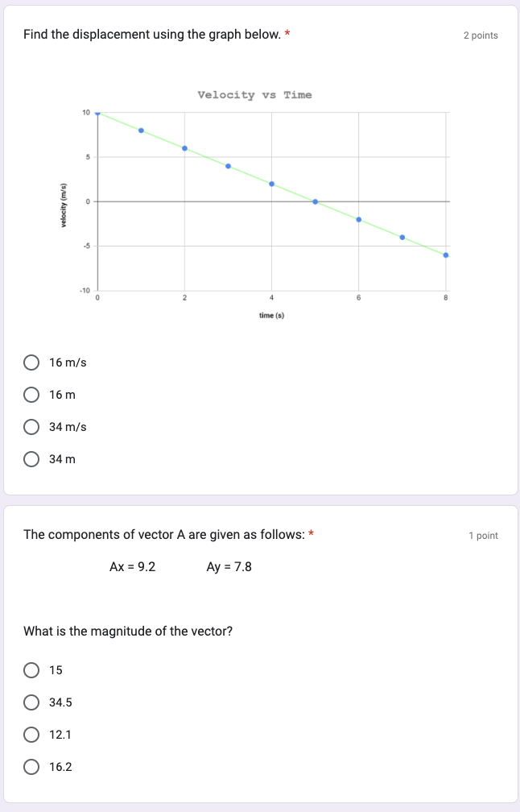Viewport: 520px width, 812px height.
Task: Select the 34 m/s answer option
Action: (x=31, y=426)
